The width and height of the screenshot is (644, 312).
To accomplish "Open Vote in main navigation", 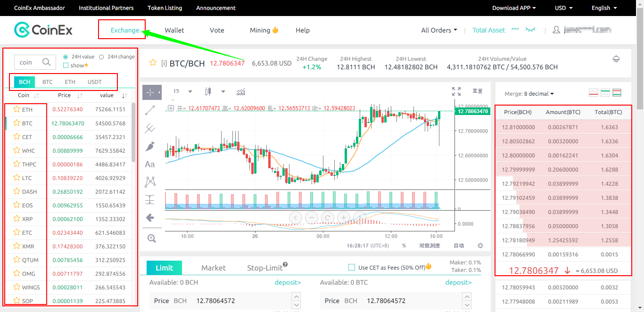I will 217,30.
